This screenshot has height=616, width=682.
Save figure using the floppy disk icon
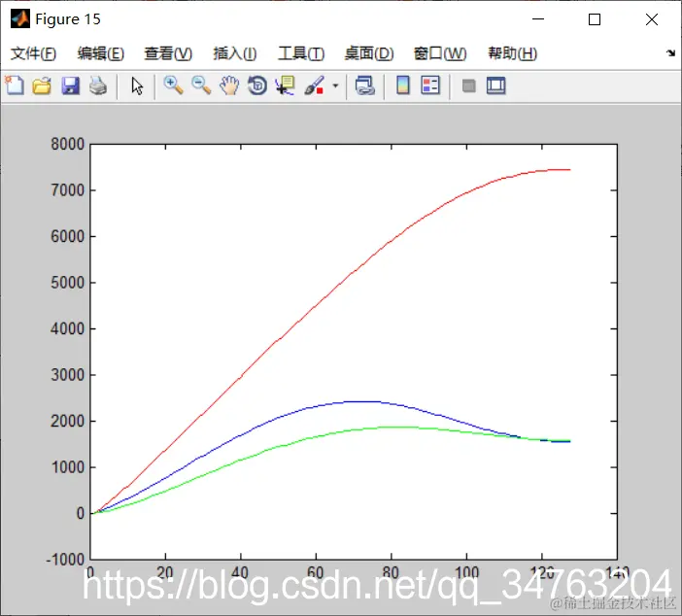click(71, 86)
